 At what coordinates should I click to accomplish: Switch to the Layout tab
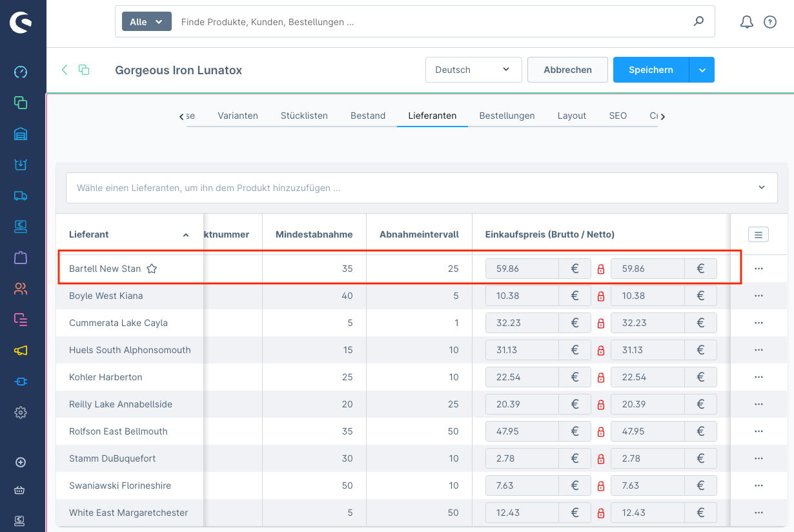point(572,116)
